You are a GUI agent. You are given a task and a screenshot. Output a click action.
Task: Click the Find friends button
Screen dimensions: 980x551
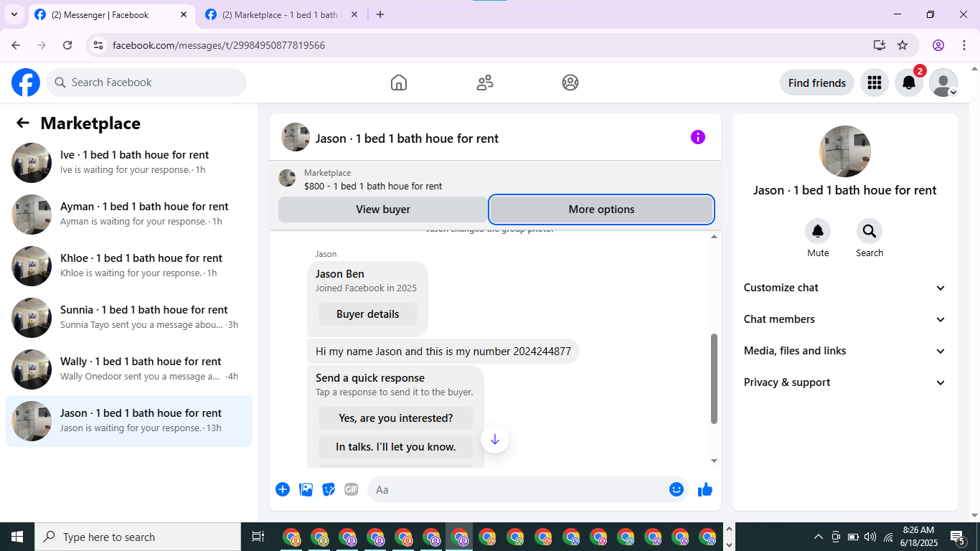tap(817, 83)
